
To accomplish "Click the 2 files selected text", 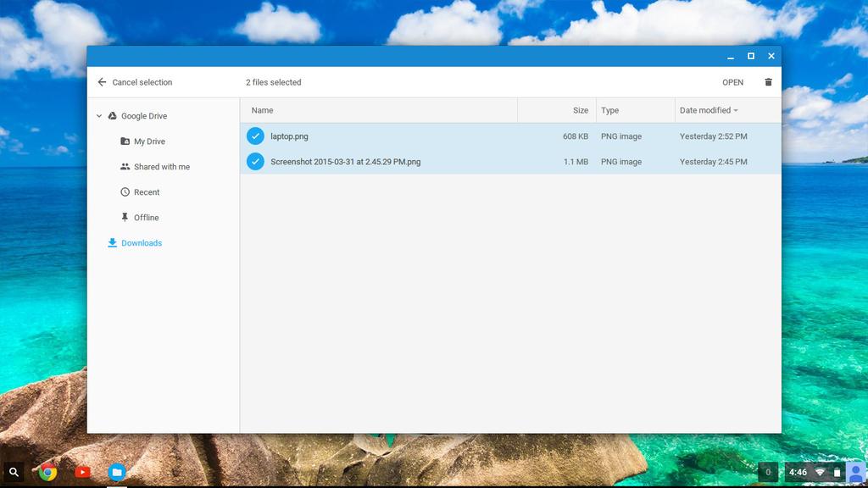I will tap(274, 82).
